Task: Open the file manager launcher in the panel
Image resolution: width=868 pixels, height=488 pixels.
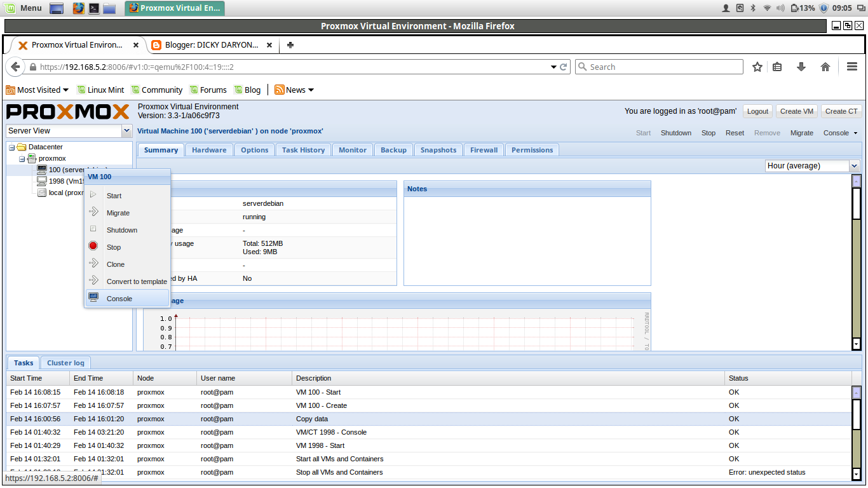Action: pyautogui.click(x=109, y=8)
